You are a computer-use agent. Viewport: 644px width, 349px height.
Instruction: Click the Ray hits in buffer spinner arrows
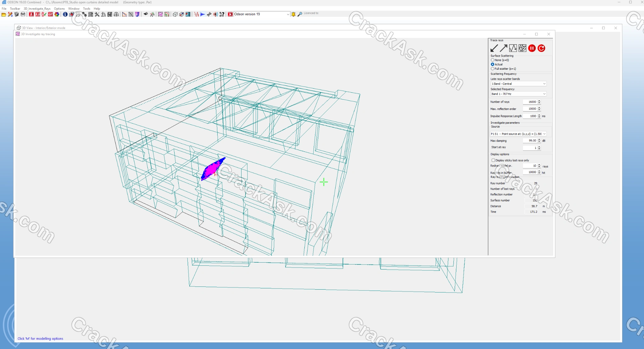tap(539, 172)
